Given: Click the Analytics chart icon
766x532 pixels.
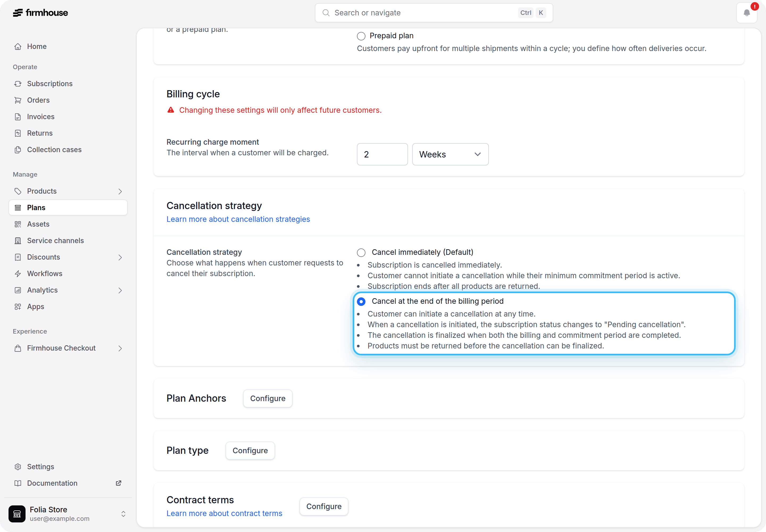Looking at the screenshot, I should 18,290.
